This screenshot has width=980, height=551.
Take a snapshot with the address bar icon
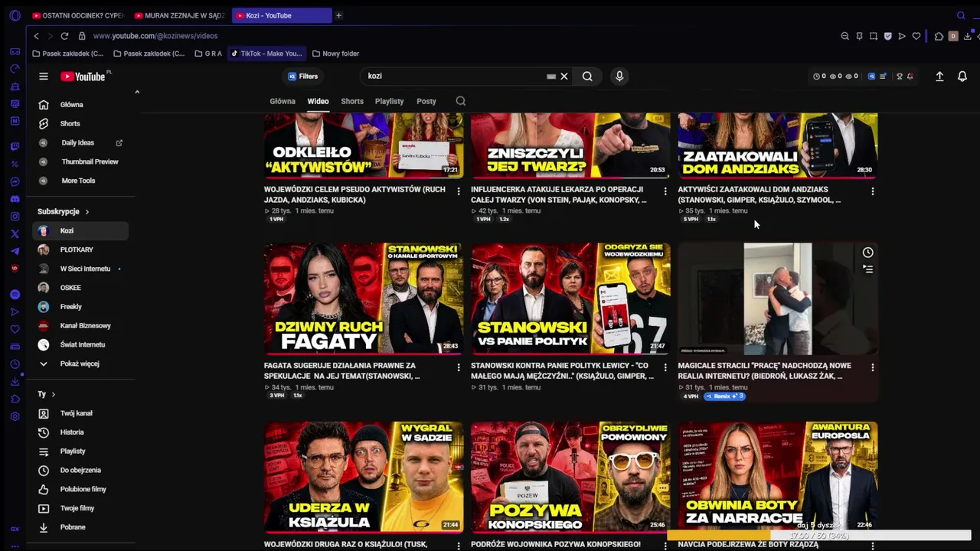[x=874, y=36]
